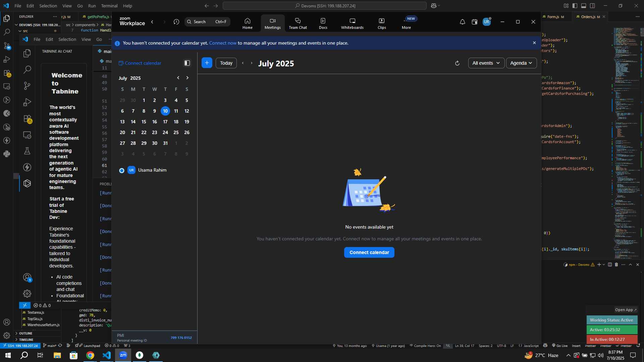Open Zoom history clock icon
The height and width of the screenshot is (362, 644).
[176, 22]
